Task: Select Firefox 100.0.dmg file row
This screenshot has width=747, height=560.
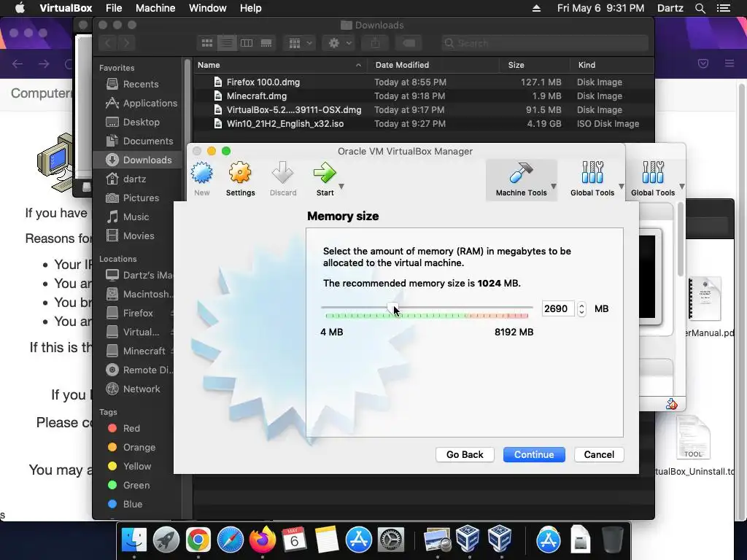Action: click(x=423, y=82)
